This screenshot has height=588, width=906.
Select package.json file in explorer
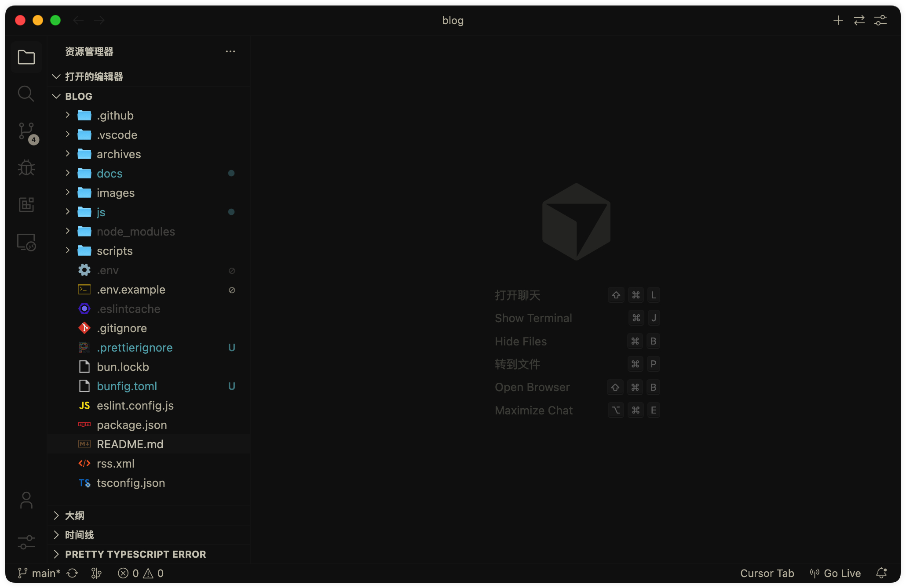132,425
